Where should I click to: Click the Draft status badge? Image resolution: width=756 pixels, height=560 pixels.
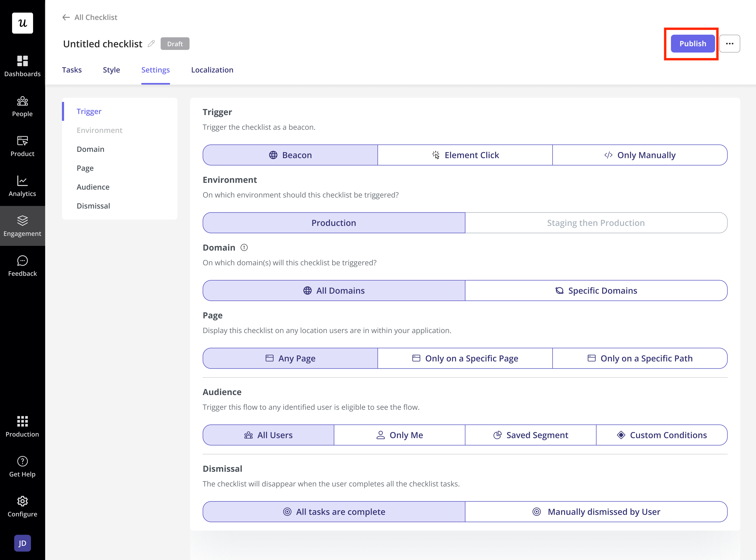(175, 44)
